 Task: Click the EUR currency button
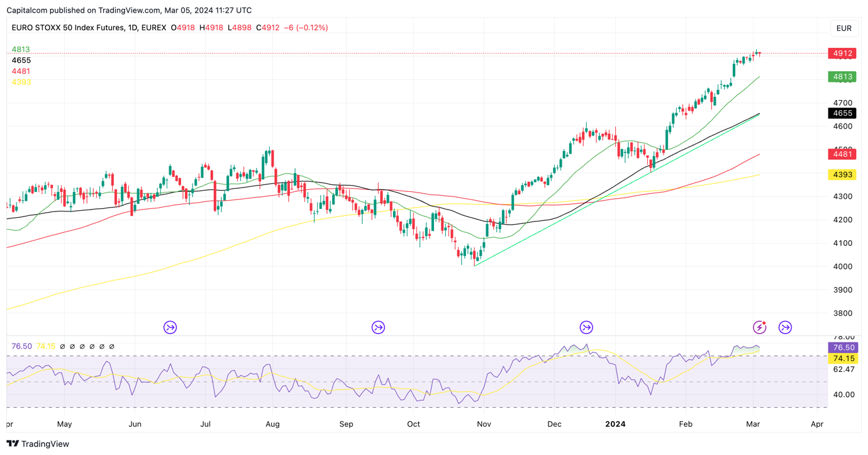pyautogui.click(x=843, y=28)
